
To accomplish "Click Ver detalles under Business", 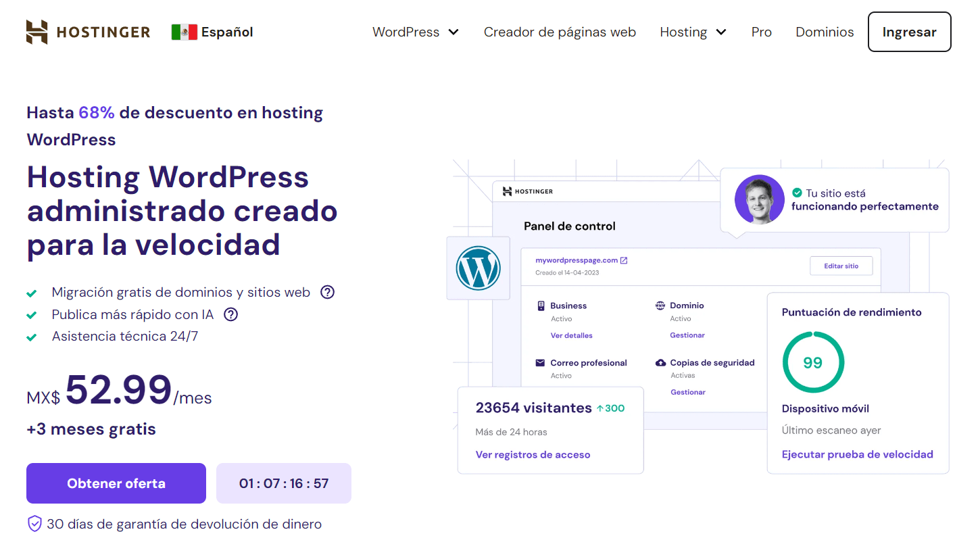I will (571, 335).
